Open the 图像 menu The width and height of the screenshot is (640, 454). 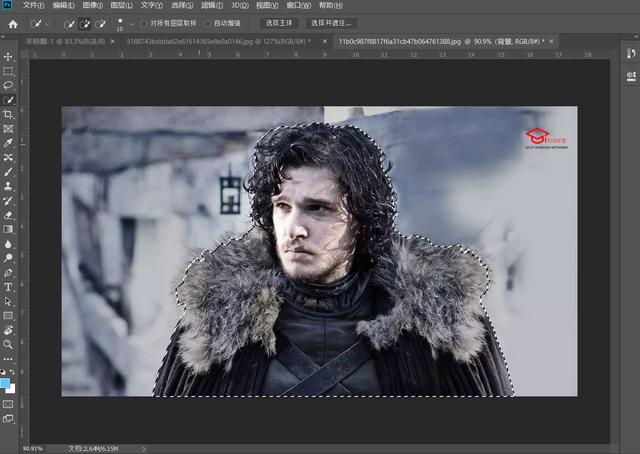[x=93, y=5]
